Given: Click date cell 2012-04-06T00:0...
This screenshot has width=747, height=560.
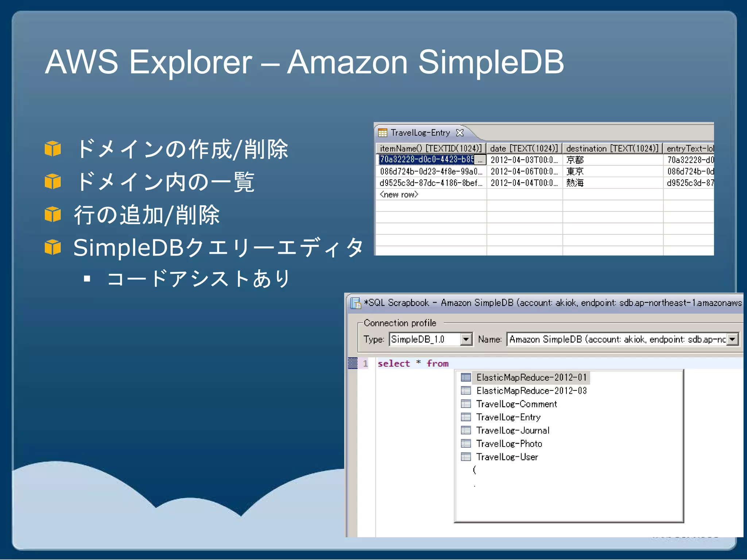Looking at the screenshot, I should click(524, 171).
